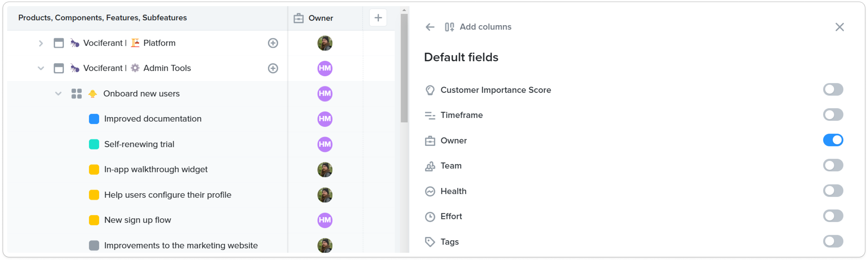This screenshot has width=868, height=261.
Task: Click the Team icon in fields list
Action: tap(430, 166)
